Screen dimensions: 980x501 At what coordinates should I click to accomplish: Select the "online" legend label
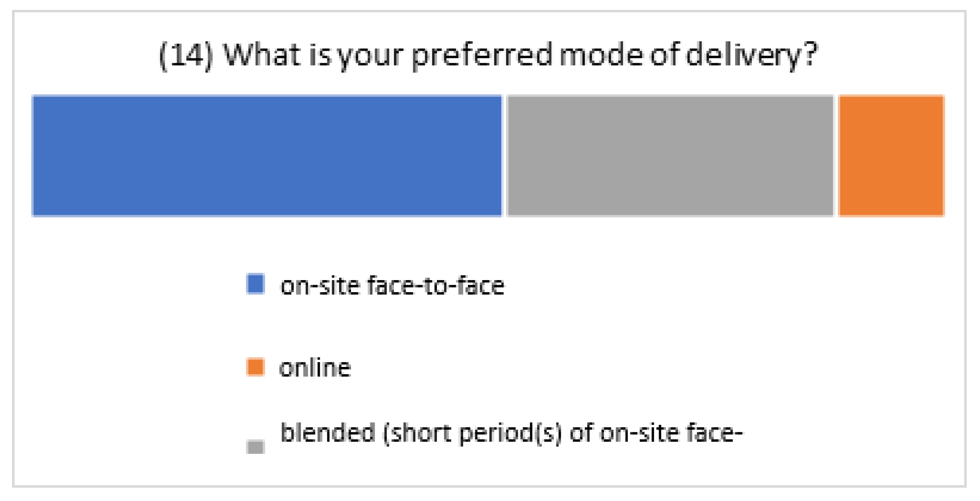point(315,368)
